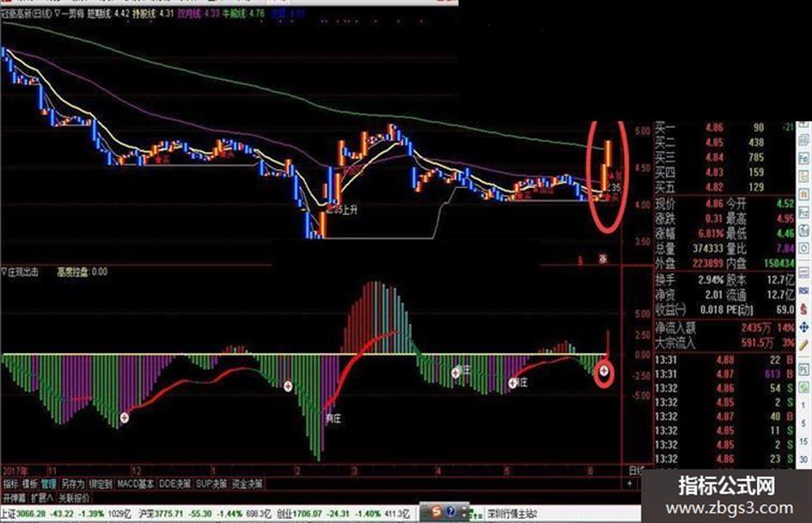Click the 高度控盘: 0.00 indicator label
The height and width of the screenshot is (523, 812).
(x=82, y=272)
